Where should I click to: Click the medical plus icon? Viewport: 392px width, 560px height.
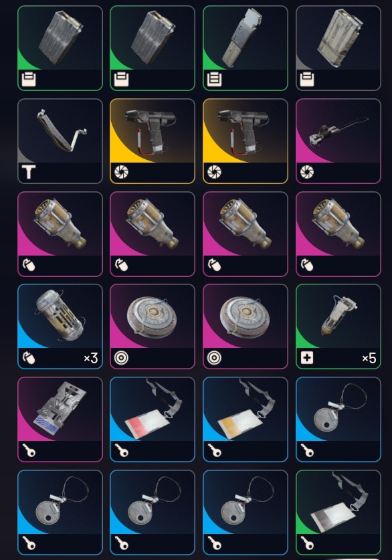coord(307,358)
